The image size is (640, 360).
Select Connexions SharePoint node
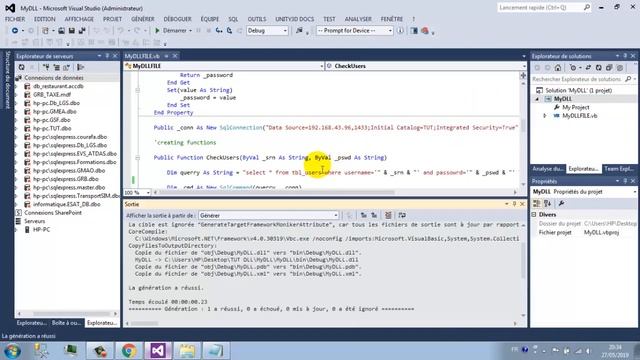(53, 213)
